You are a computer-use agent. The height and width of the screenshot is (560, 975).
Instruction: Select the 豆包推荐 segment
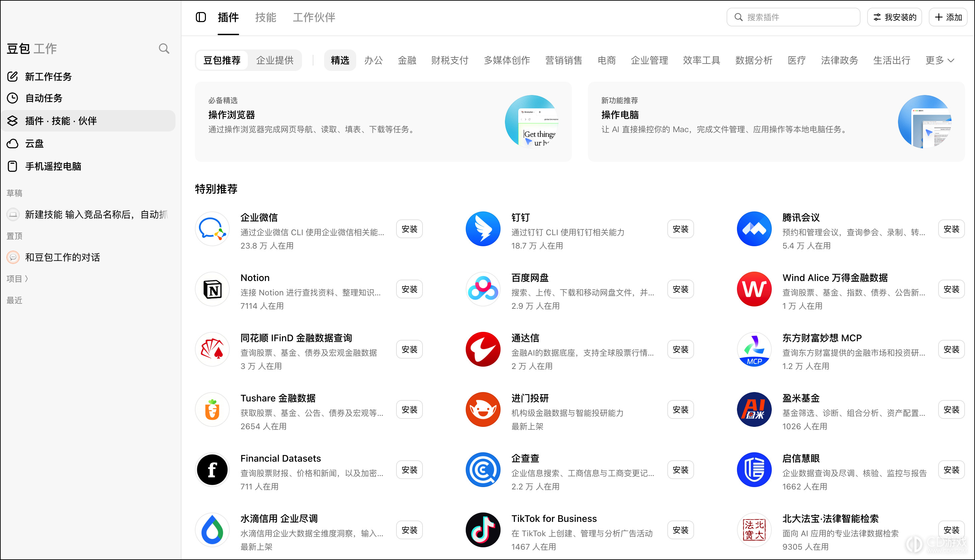point(222,61)
